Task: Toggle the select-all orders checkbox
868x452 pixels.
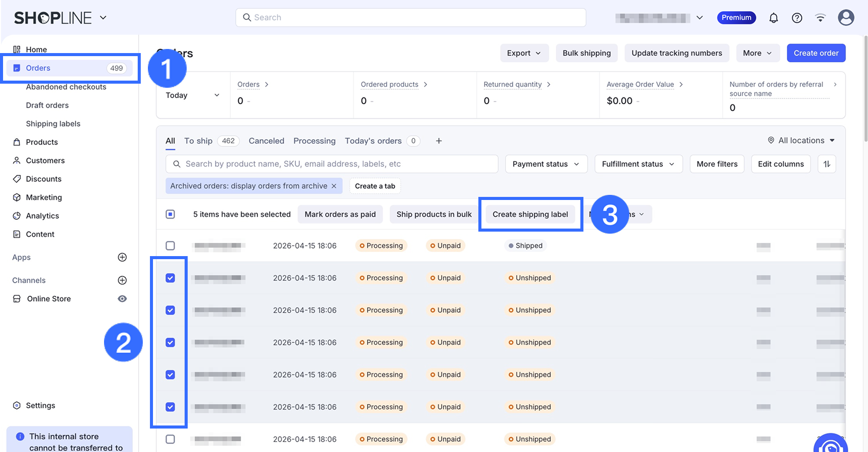Action: coord(170,214)
